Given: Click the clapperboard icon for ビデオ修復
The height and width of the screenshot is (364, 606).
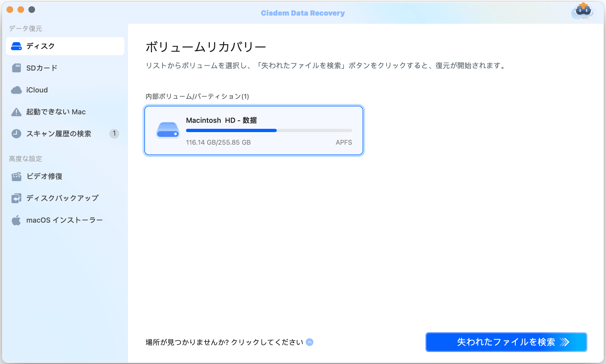Looking at the screenshot, I should (x=16, y=176).
